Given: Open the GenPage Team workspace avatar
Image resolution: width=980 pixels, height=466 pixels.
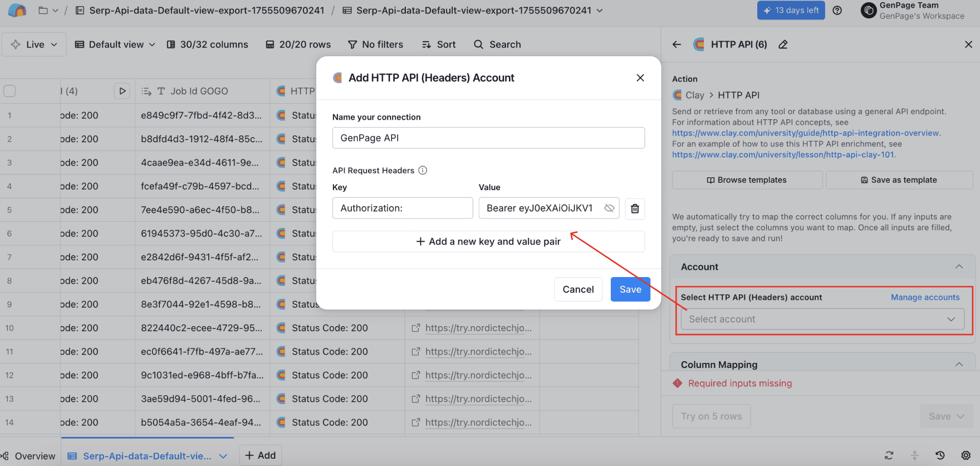Looking at the screenshot, I should coord(868,10).
